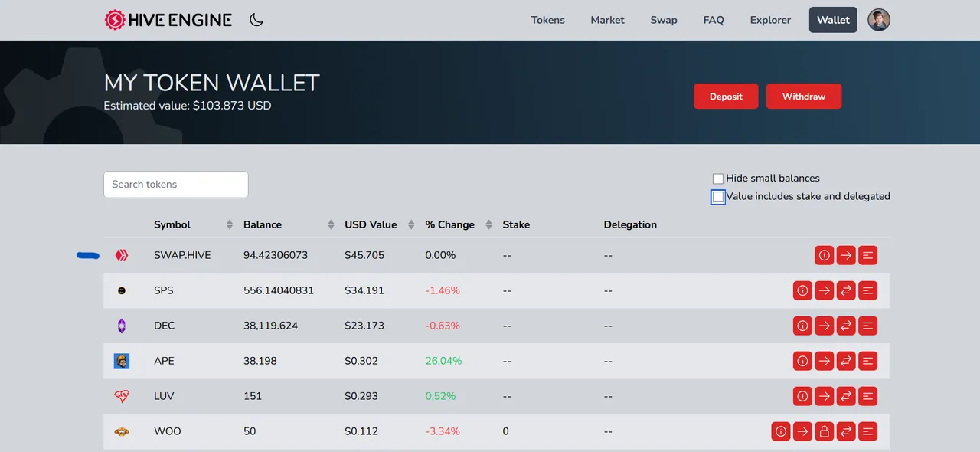Viewport: 980px width, 452px height.
Task: View SWAP.HIVE transaction history icon
Action: (867, 255)
